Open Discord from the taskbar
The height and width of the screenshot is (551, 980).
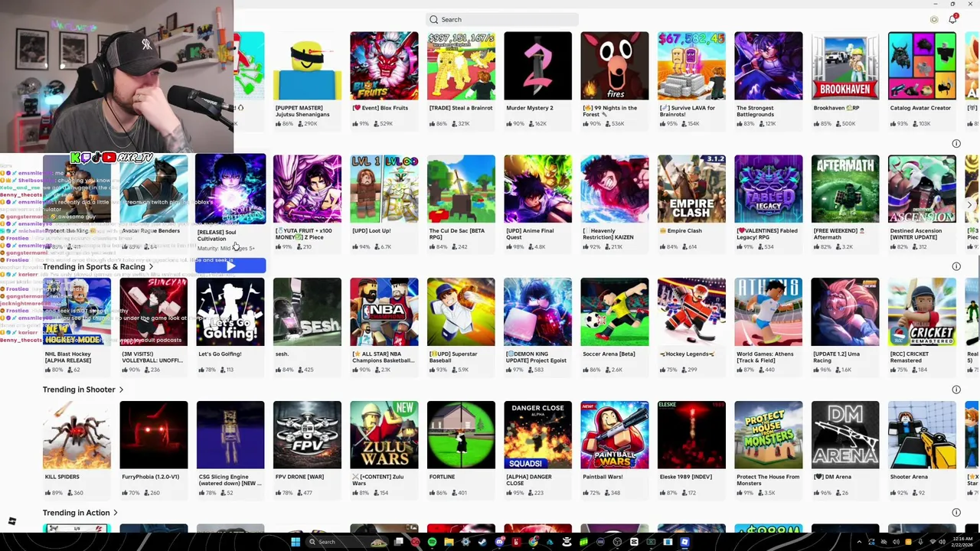(x=500, y=542)
